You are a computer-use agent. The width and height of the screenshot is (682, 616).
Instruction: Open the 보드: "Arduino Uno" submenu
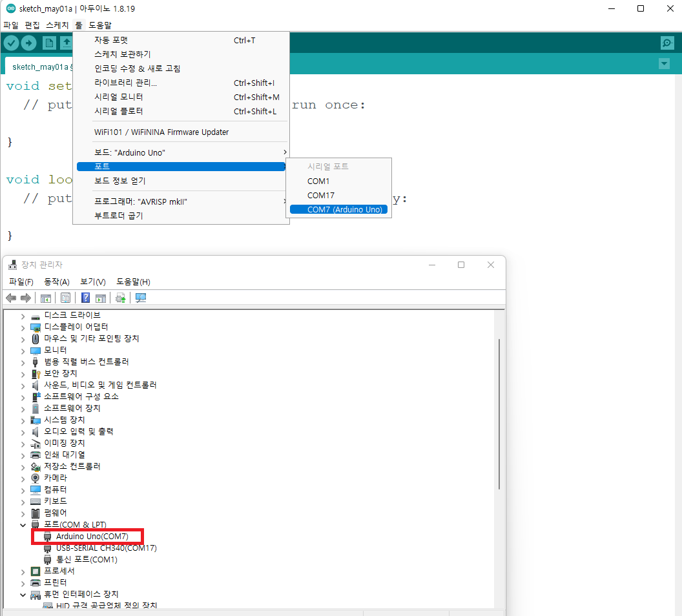pyautogui.click(x=181, y=152)
